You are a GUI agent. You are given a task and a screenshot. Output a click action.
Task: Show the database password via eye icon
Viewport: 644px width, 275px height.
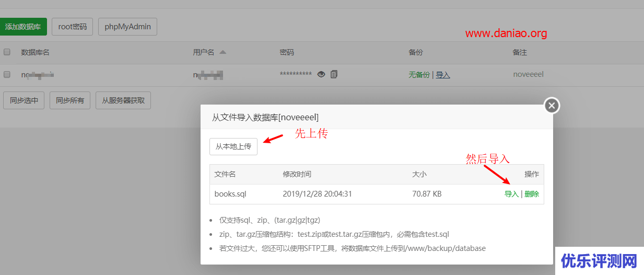(x=321, y=75)
